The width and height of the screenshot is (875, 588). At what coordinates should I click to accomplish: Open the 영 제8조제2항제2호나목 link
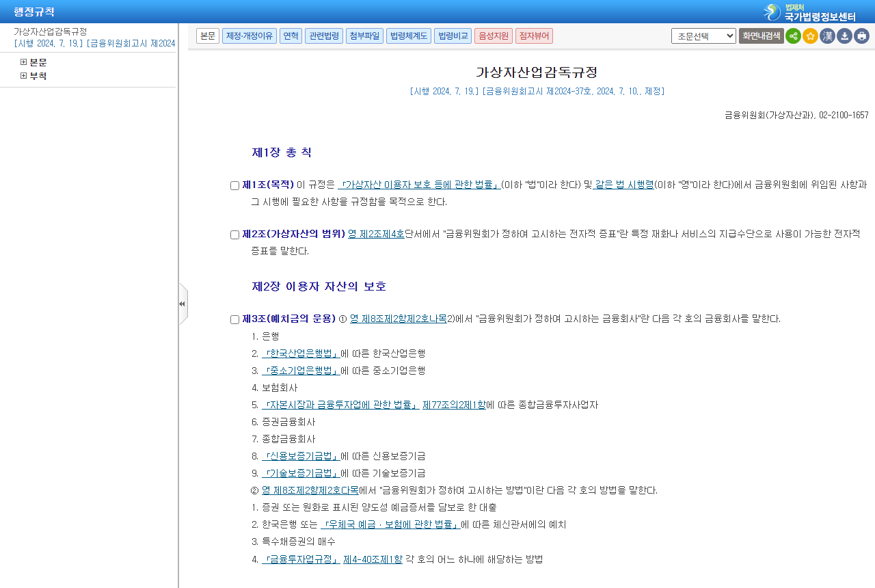(399, 319)
